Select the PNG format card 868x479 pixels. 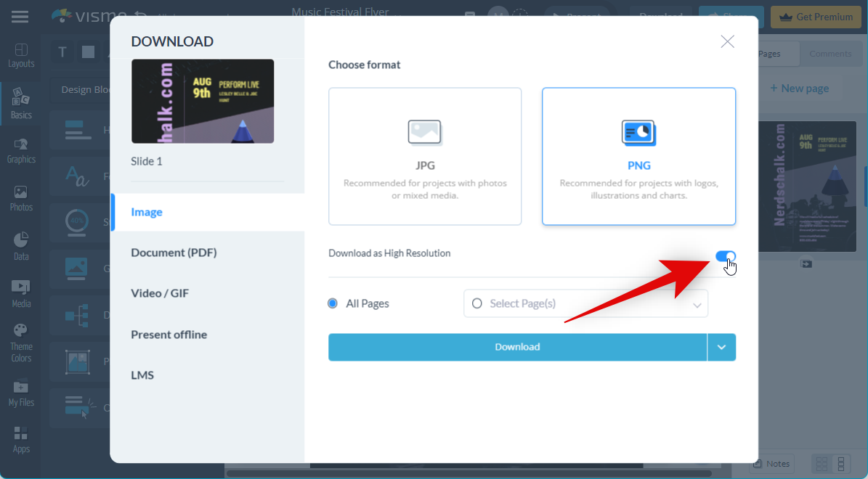638,156
